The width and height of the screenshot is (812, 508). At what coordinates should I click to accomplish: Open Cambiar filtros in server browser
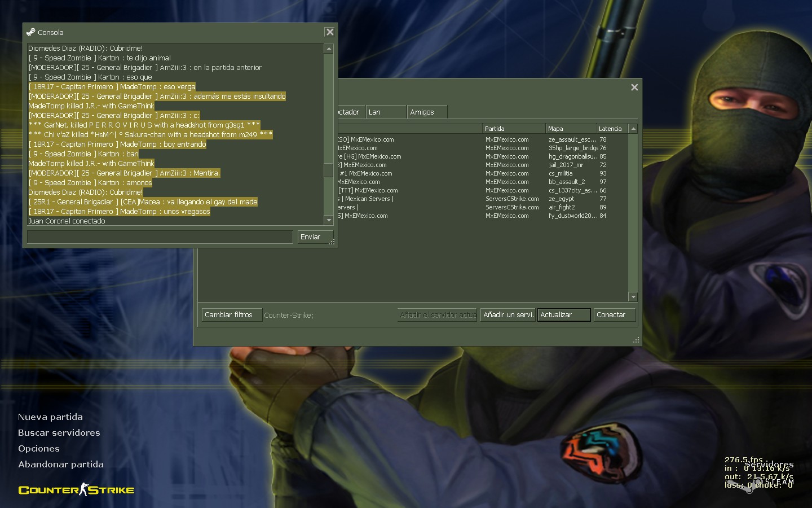pyautogui.click(x=232, y=315)
